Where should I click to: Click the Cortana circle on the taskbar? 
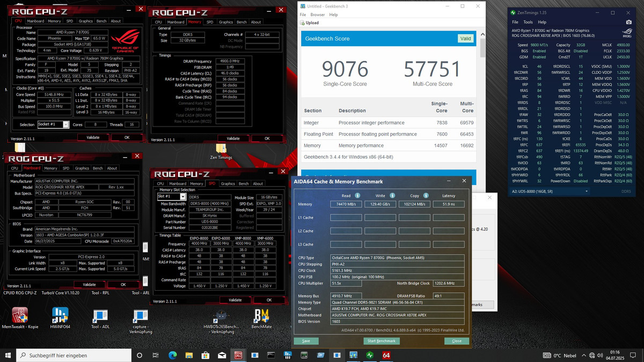[140, 355]
